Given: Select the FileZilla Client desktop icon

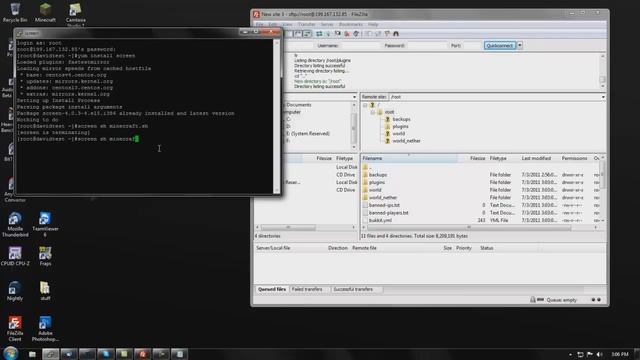Looking at the screenshot, I should point(15,329).
